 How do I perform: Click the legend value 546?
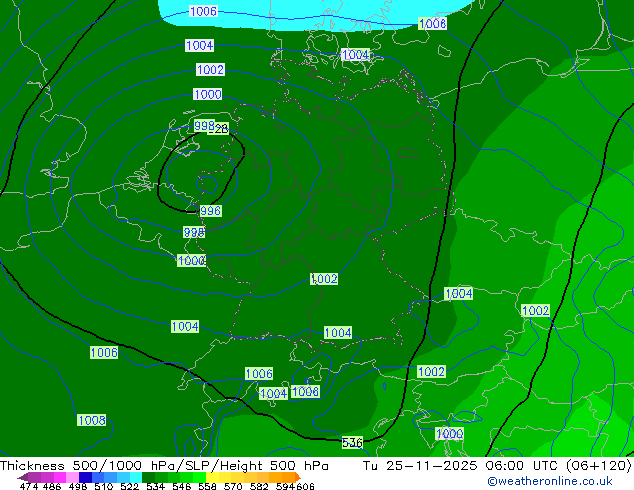pos(181,486)
